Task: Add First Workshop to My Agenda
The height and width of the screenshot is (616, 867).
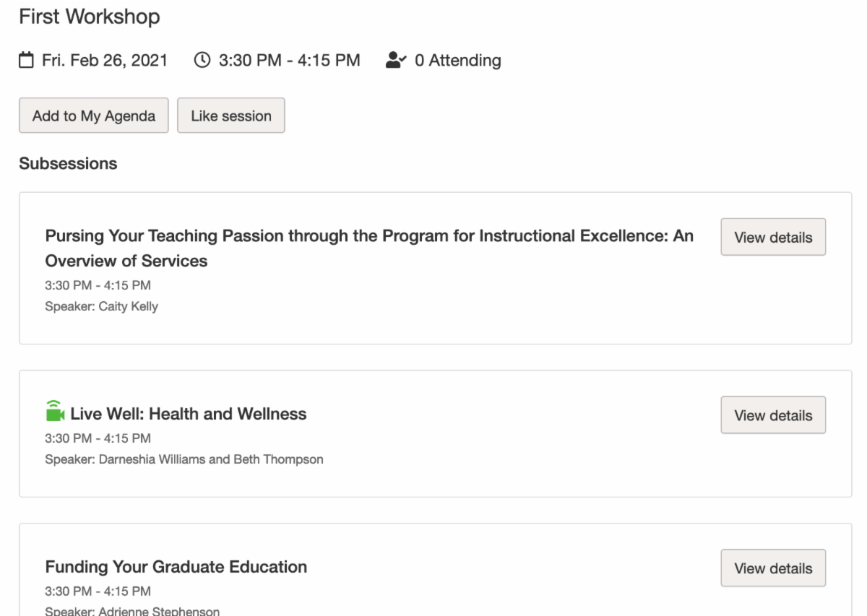Action: [x=94, y=116]
